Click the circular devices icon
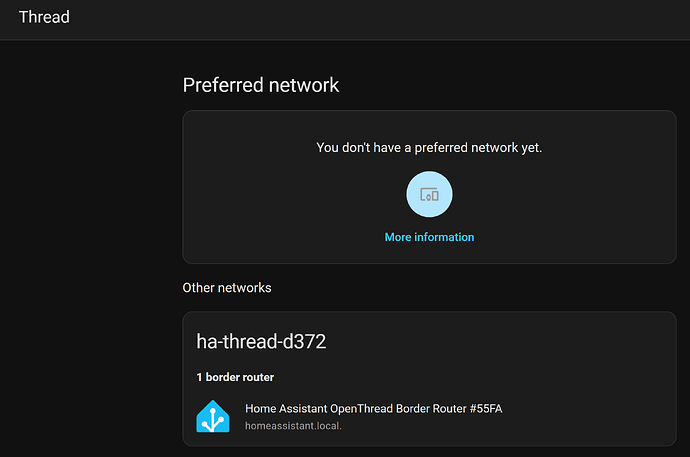690x457 pixels. (429, 195)
